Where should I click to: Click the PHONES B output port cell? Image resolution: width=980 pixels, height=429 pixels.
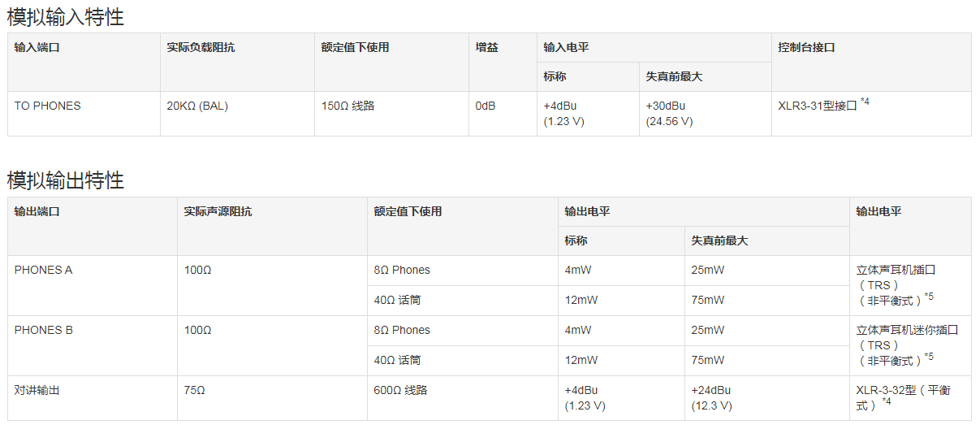(x=43, y=330)
